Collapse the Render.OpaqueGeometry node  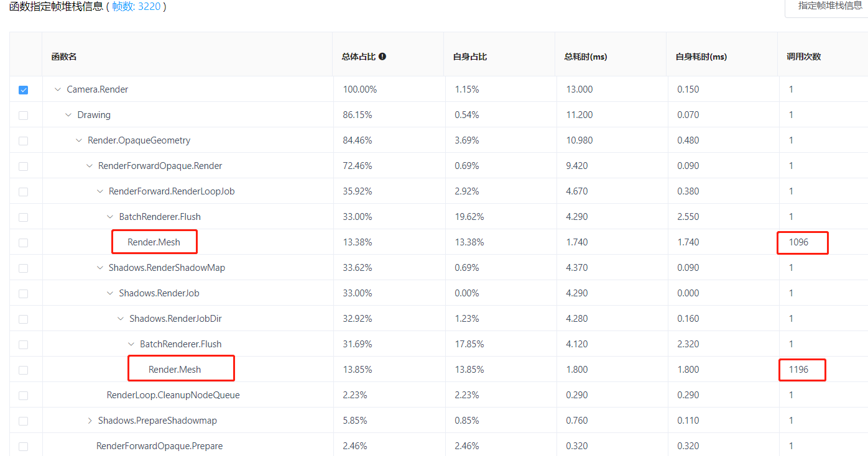tap(79, 140)
